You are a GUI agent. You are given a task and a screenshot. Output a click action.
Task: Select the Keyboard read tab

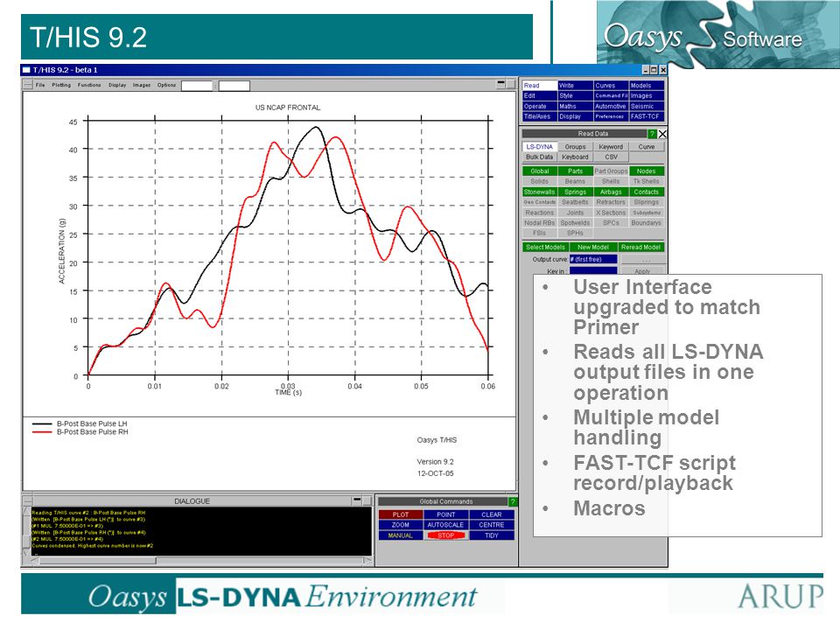click(x=575, y=157)
